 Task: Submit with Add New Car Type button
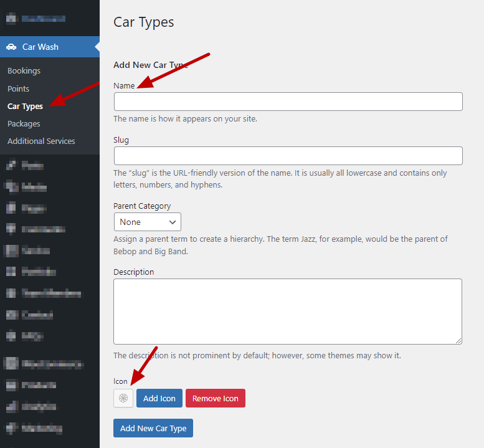point(153,428)
